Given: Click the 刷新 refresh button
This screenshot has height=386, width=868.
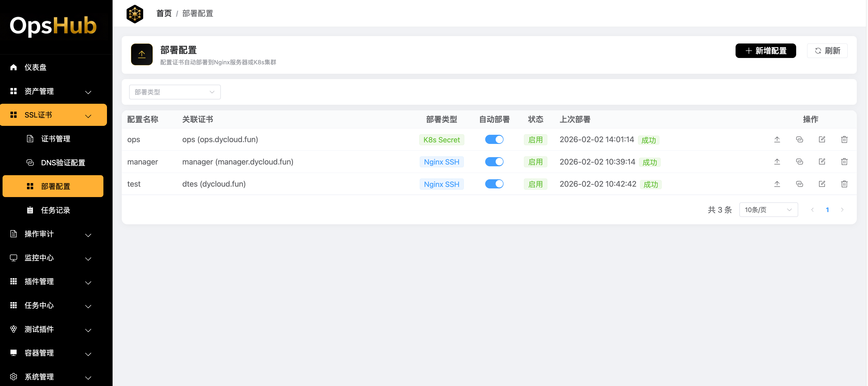Looking at the screenshot, I should [827, 51].
